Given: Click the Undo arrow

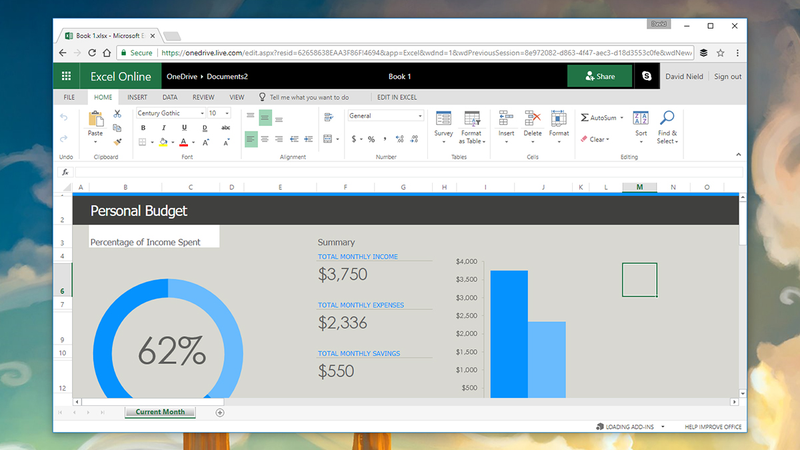Looking at the screenshot, I should pos(64,117).
